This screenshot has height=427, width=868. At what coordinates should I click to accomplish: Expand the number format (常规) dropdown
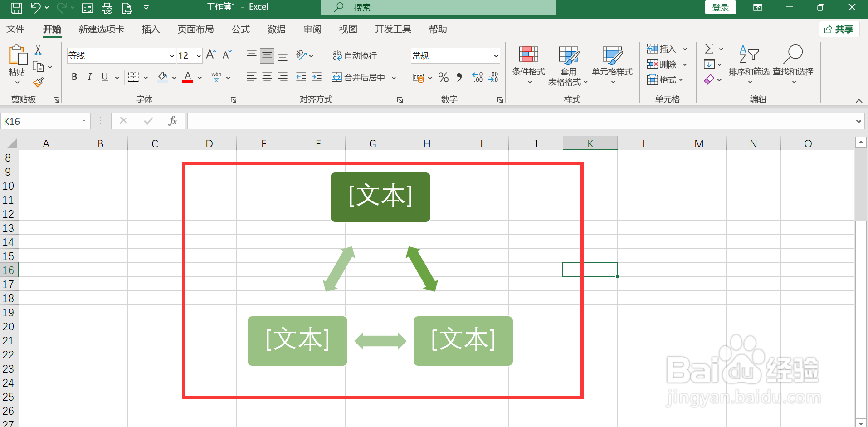click(496, 55)
